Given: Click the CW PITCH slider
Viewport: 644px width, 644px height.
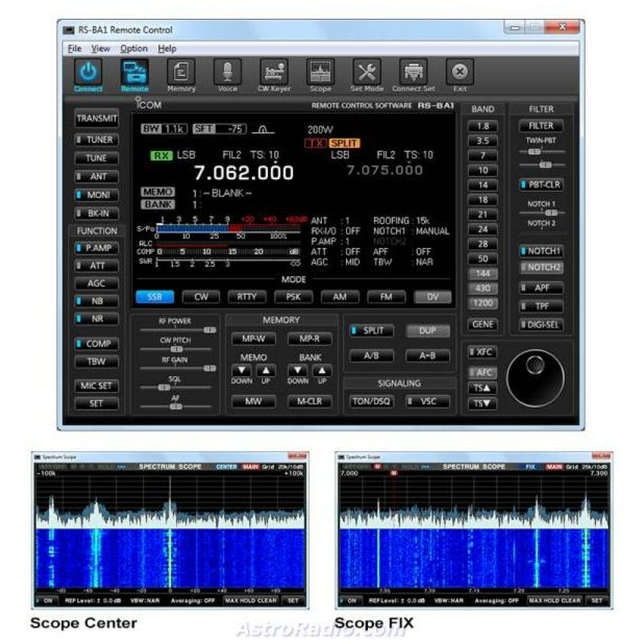Looking at the screenshot, I should (x=175, y=349).
